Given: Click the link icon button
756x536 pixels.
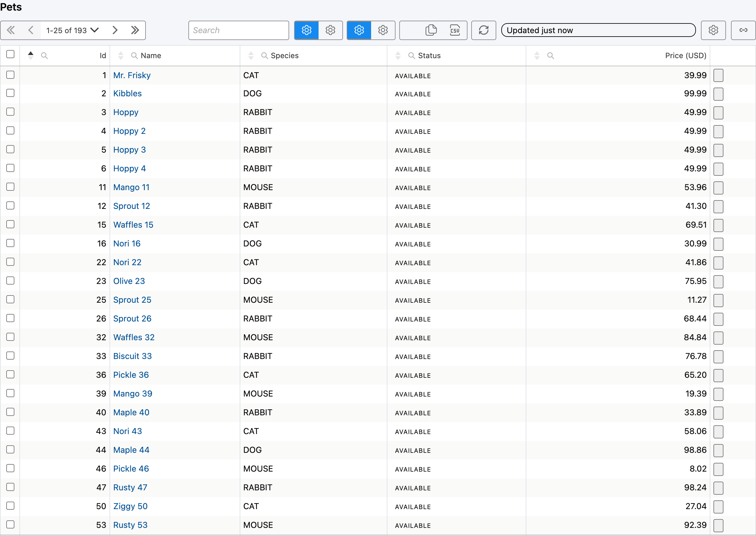Looking at the screenshot, I should pos(743,30).
